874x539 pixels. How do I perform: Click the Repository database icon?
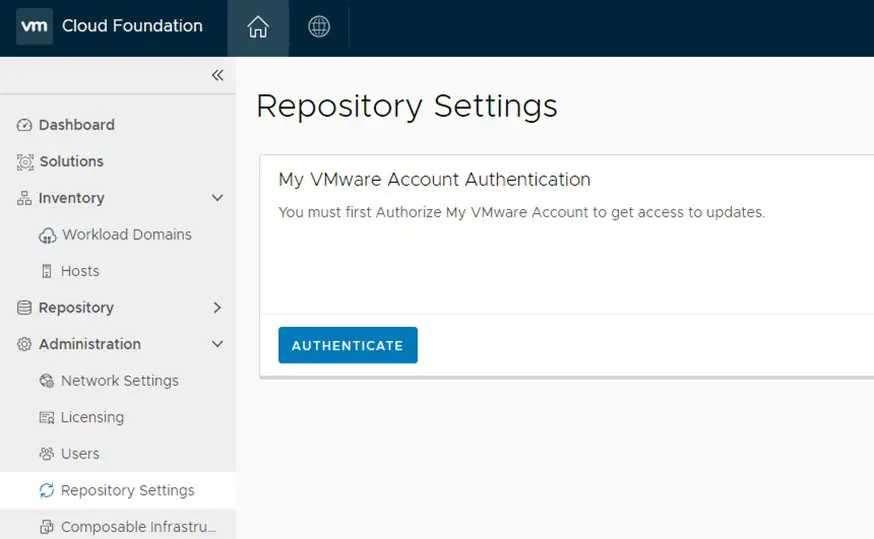point(24,308)
